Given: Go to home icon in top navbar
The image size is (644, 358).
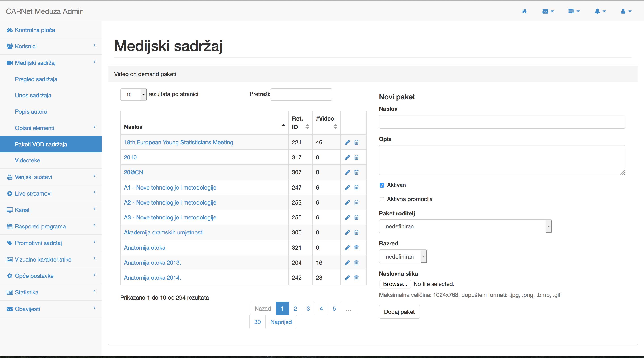Looking at the screenshot, I should 524,11.
